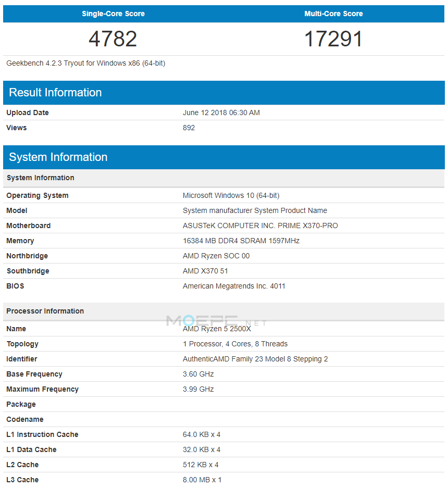Screen dimensions: 448x488
Task: Click the Base Frequency label
Action: [x=34, y=374]
